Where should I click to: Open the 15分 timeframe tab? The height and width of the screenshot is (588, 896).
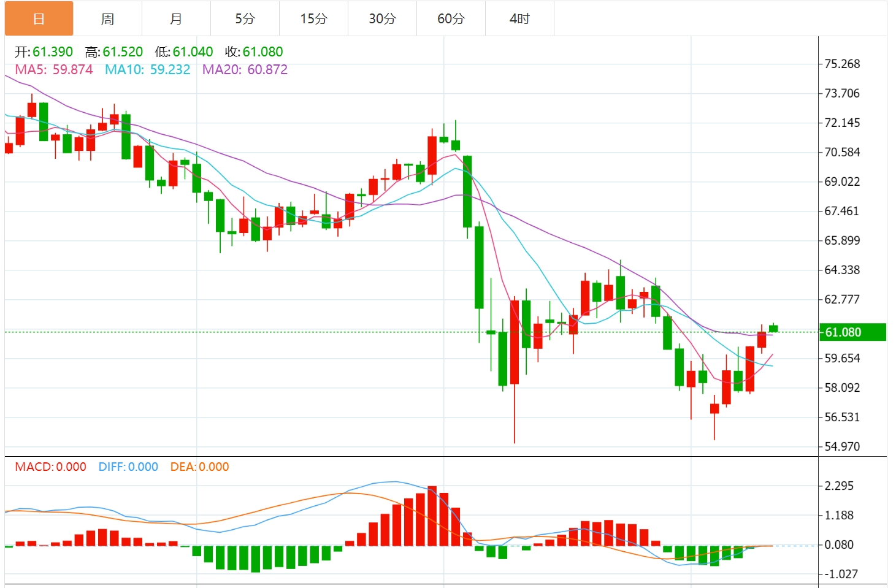tap(313, 18)
